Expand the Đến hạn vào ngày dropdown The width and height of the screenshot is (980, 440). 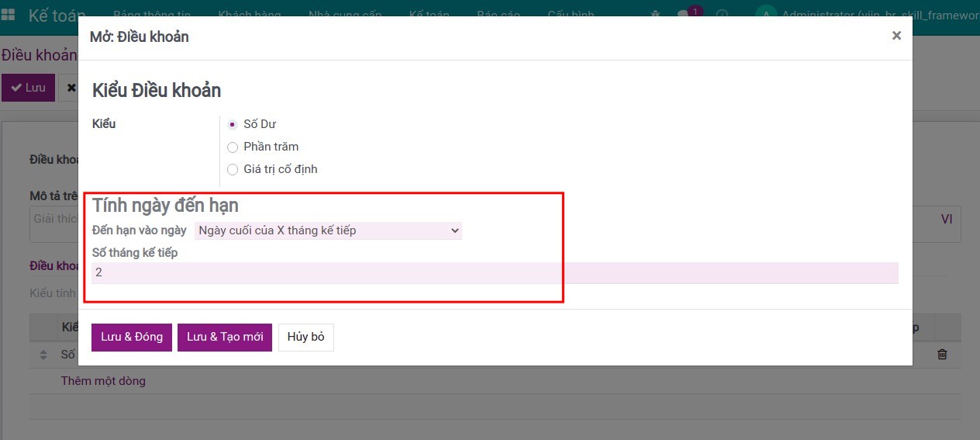point(328,230)
